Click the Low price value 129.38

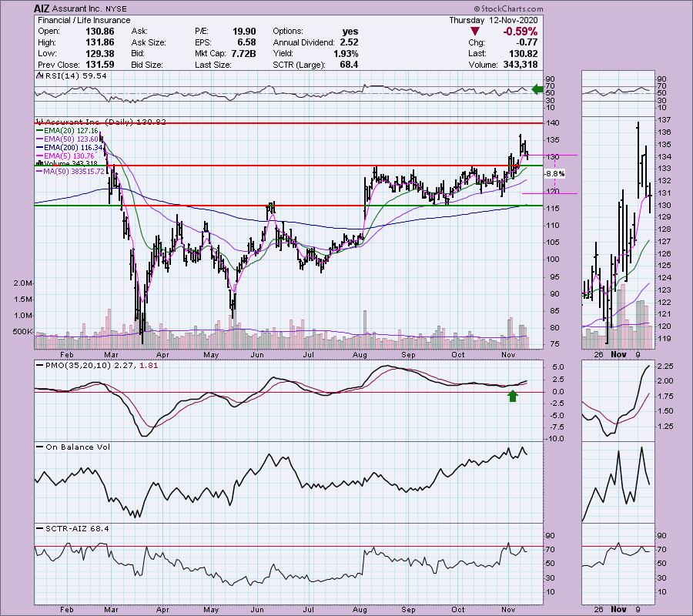(x=100, y=53)
